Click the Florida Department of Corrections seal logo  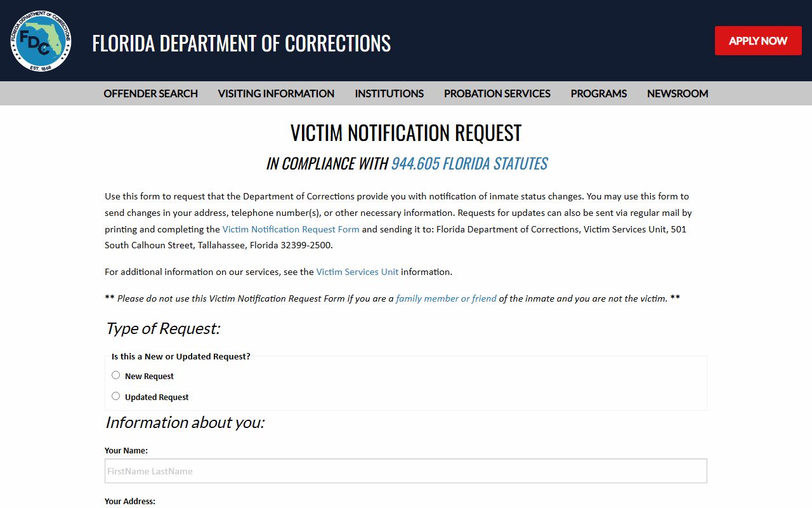coord(41,41)
